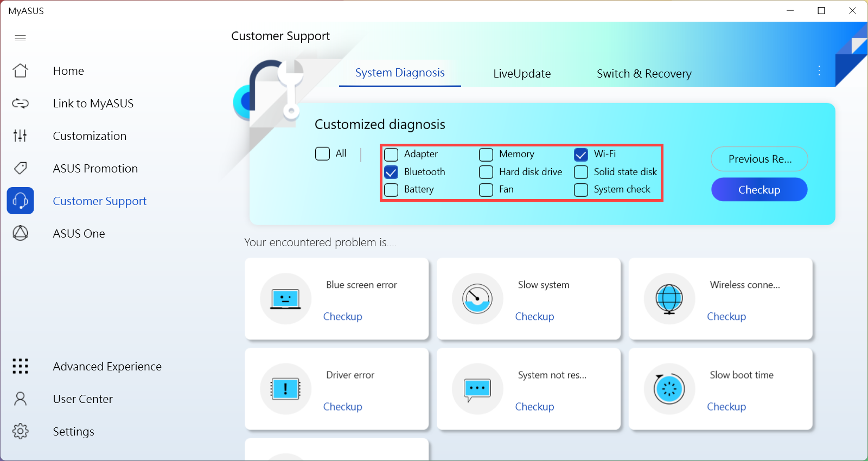Image resolution: width=868 pixels, height=461 pixels.
Task: Click the ASUS Promotion tag icon
Action: point(20,168)
